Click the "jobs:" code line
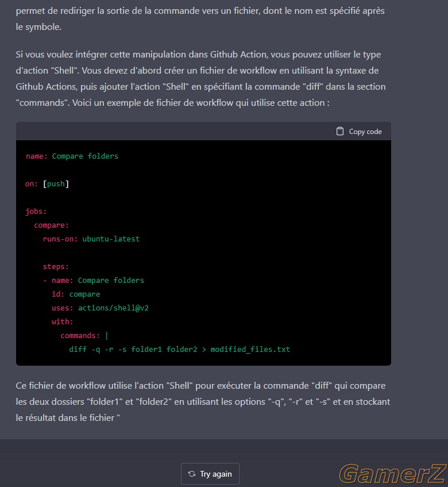This screenshot has height=487, width=448. click(x=36, y=211)
